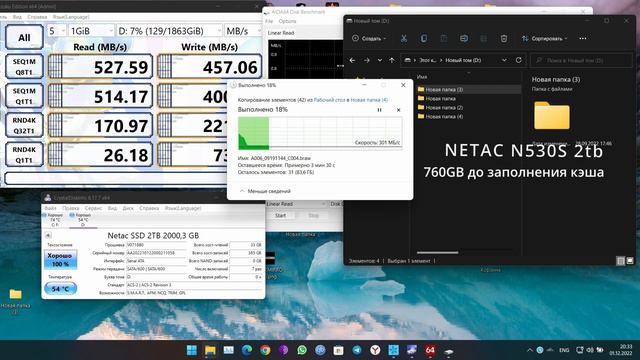Open Windows Start menu

point(191,350)
